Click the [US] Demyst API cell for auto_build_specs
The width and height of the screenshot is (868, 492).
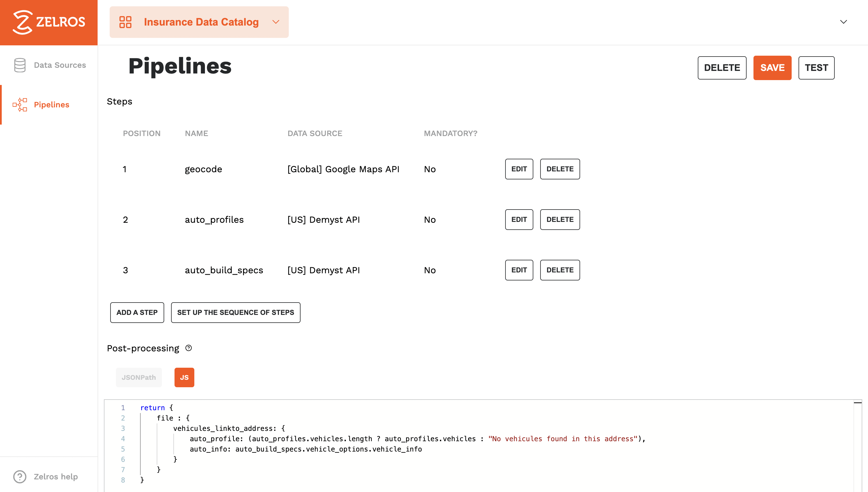coord(323,270)
